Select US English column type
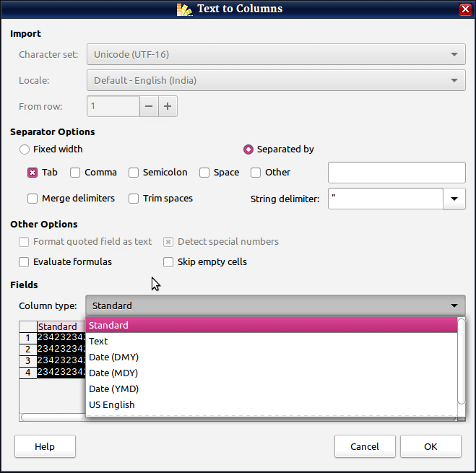The height and width of the screenshot is (473, 476). click(x=111, y=405)
